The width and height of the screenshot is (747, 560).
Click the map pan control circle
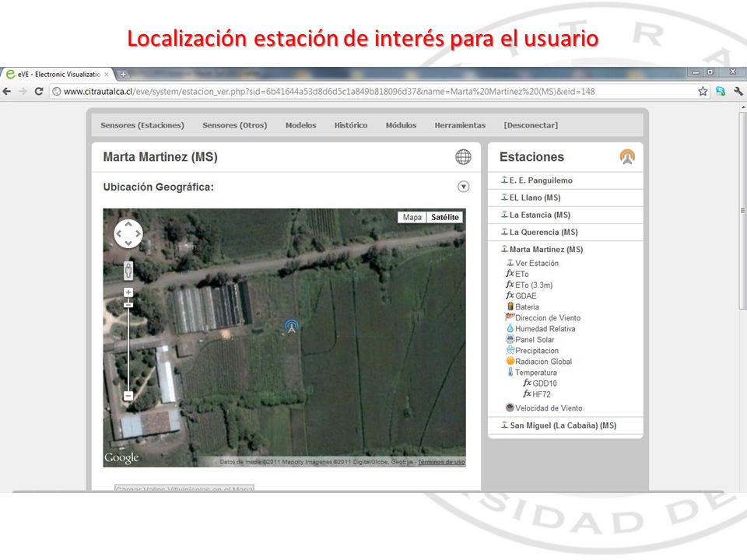[x=128, y=233]
